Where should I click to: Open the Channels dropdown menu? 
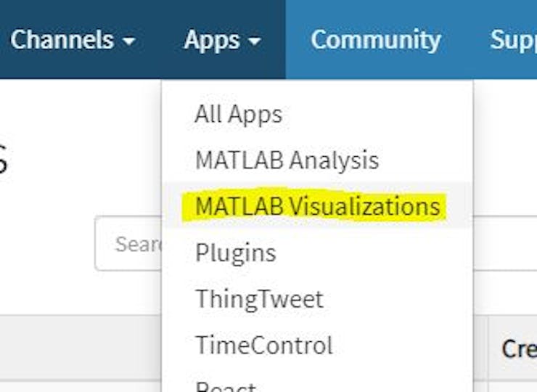pos(71,39)
